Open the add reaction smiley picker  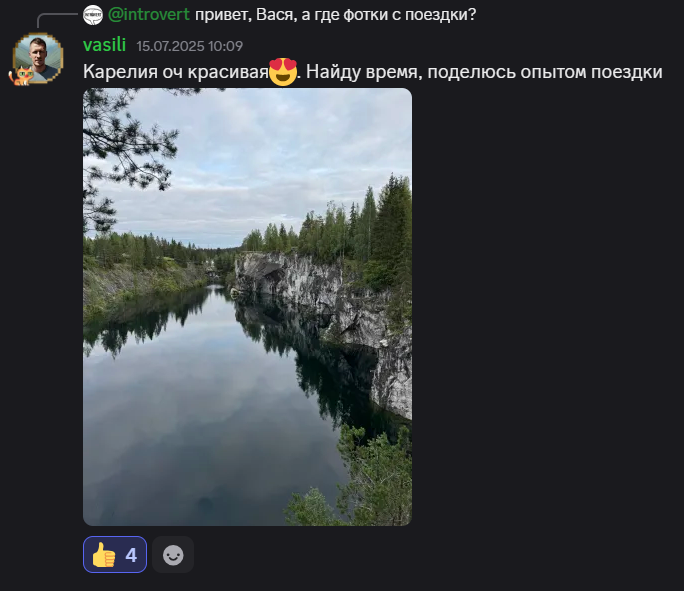pyautogui.click(x=173, y=555)
